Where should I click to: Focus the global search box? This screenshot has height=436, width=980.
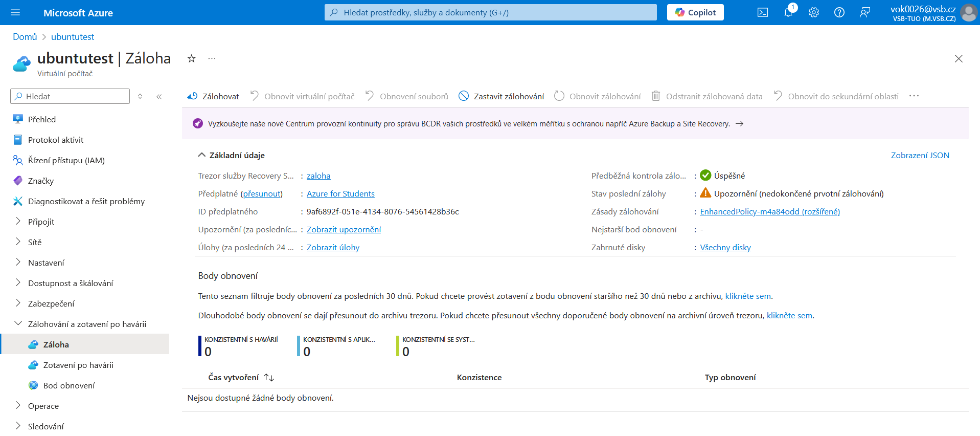(x=491, y=12)
